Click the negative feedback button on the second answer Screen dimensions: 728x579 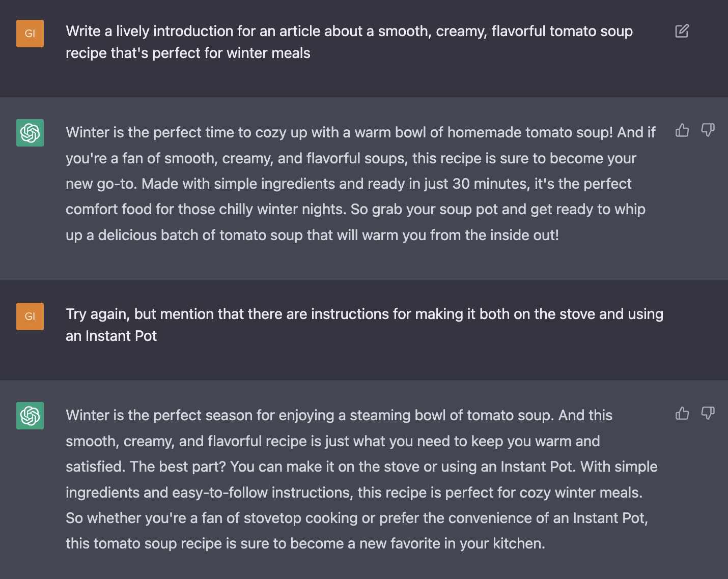point(708,414)
